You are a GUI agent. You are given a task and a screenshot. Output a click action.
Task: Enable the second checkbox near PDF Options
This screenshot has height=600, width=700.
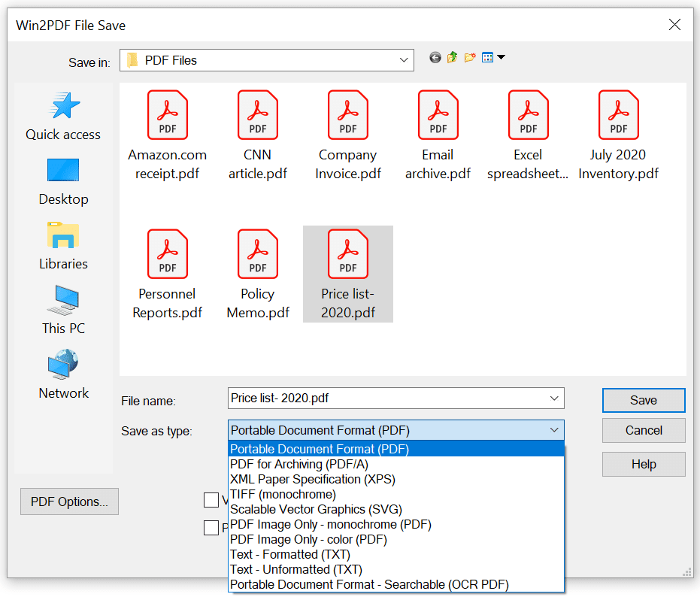pyautogui.click(x=211, y=527)
